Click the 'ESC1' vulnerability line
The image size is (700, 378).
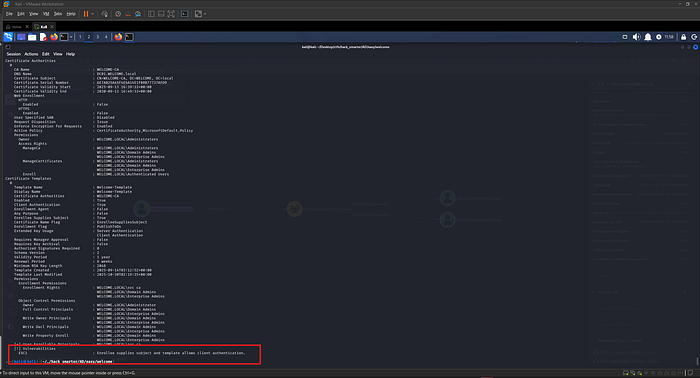point(131,353)
